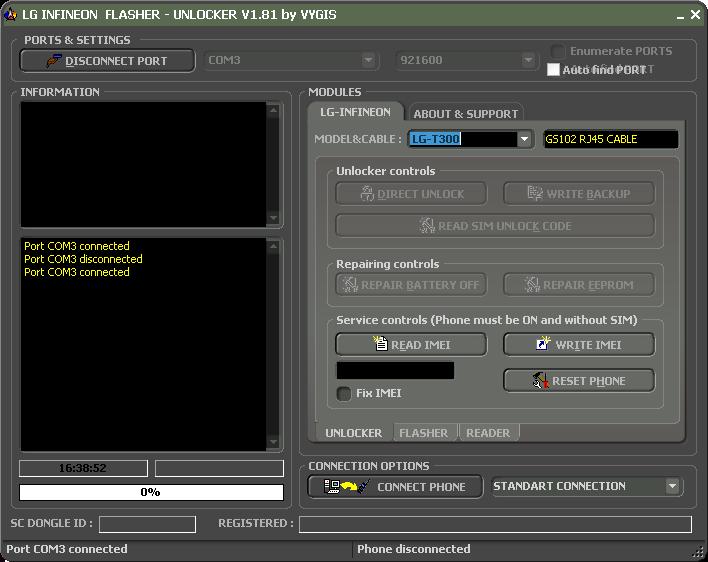Click the RESET PHONE button
The width and height of the screenshot is (708, 562).
tap(579, 381)
